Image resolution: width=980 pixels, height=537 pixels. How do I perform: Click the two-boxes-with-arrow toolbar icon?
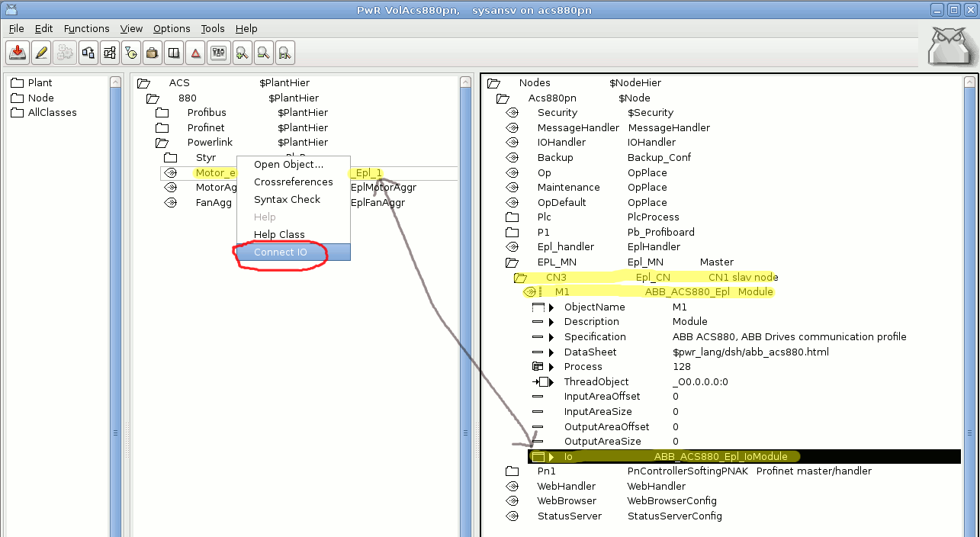[x=88, y=53]
